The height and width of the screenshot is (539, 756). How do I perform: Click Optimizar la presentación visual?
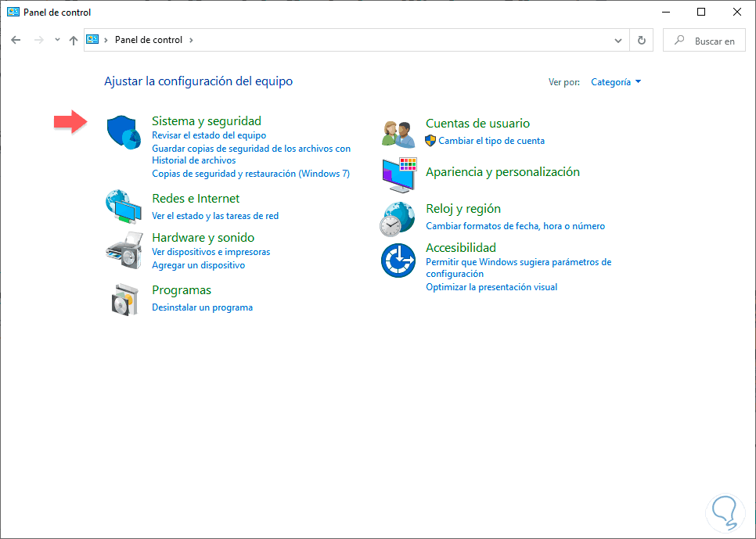[x=491, y=287]
